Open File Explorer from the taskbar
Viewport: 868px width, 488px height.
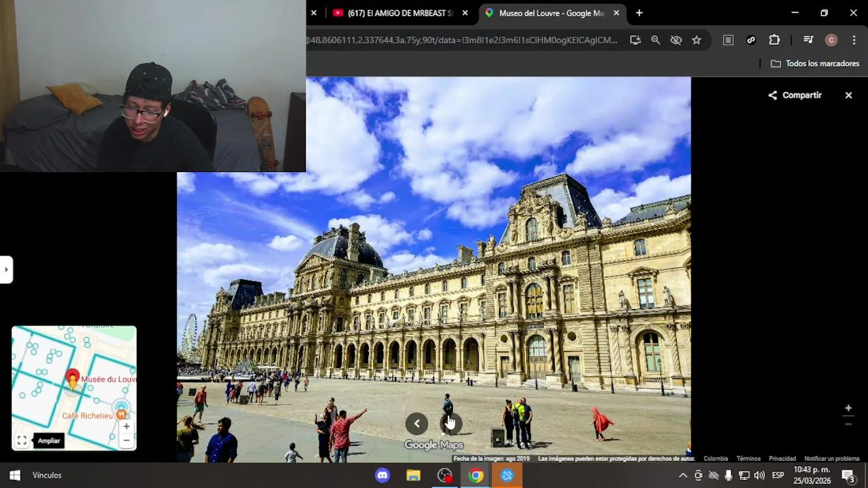(413, 475)
